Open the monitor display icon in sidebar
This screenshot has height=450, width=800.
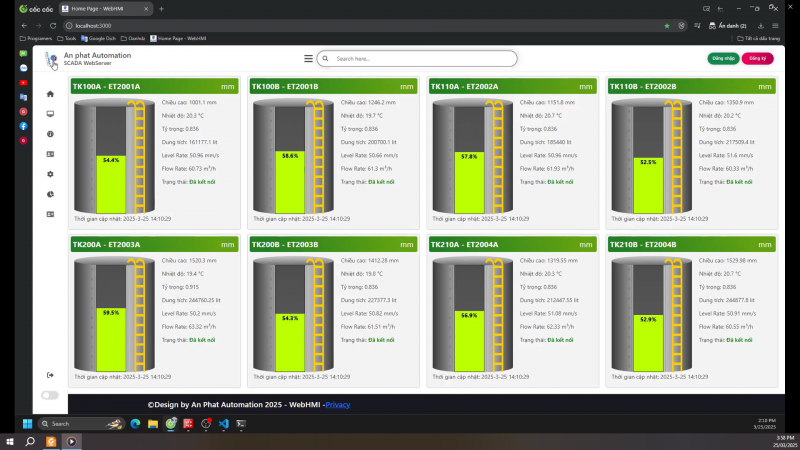click(50, 114)
